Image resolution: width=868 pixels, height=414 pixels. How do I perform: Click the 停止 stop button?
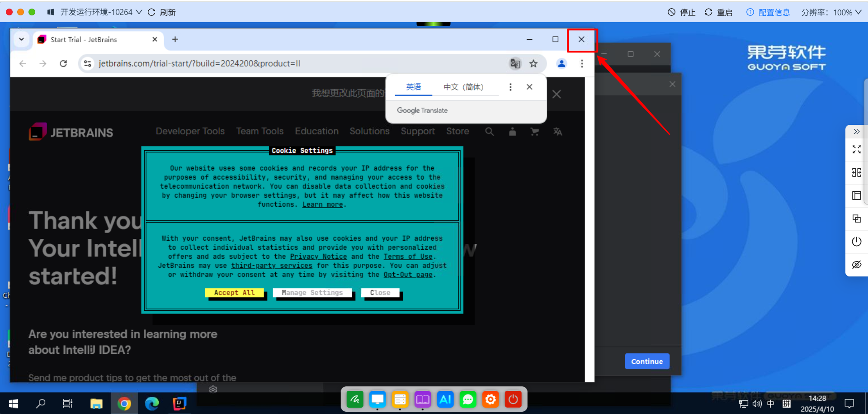(x=682, y=12)
